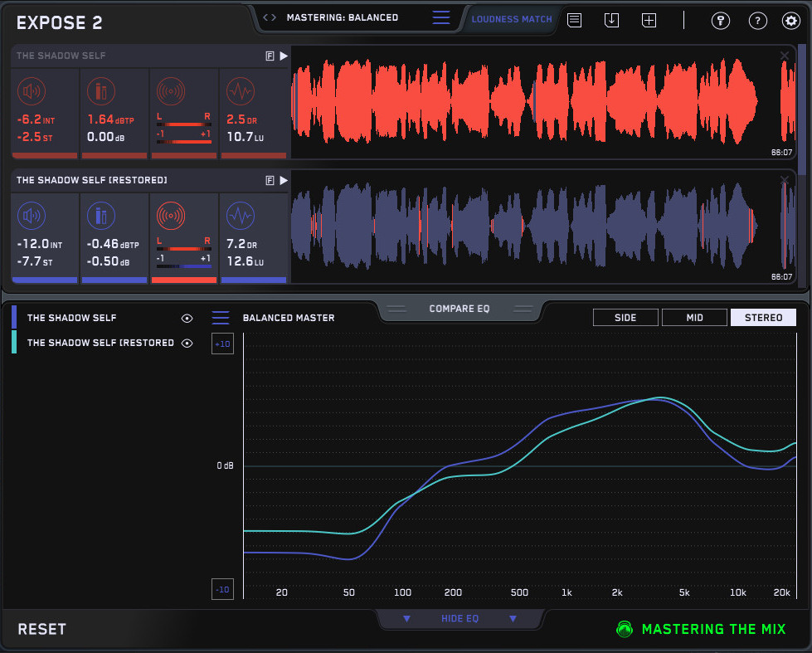Screen dimensions: 812x653
Task: Open the help question mark icon
Action: 757,21
